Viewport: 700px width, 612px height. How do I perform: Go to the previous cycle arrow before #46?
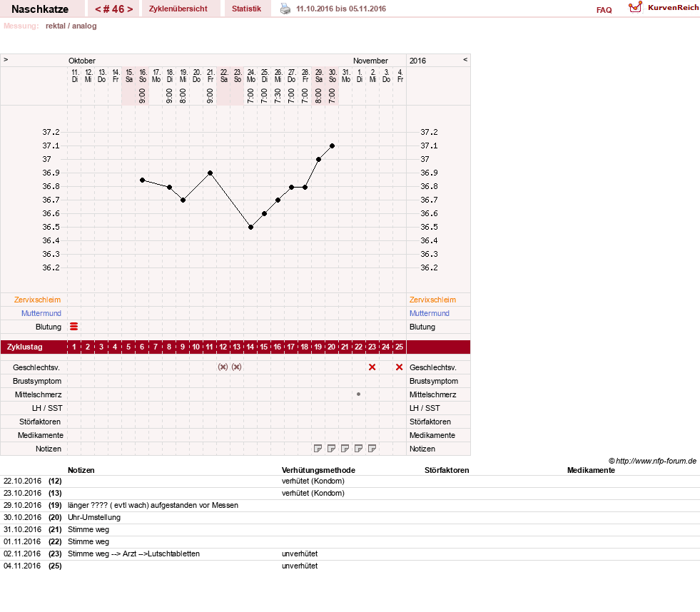click(98, 9)
